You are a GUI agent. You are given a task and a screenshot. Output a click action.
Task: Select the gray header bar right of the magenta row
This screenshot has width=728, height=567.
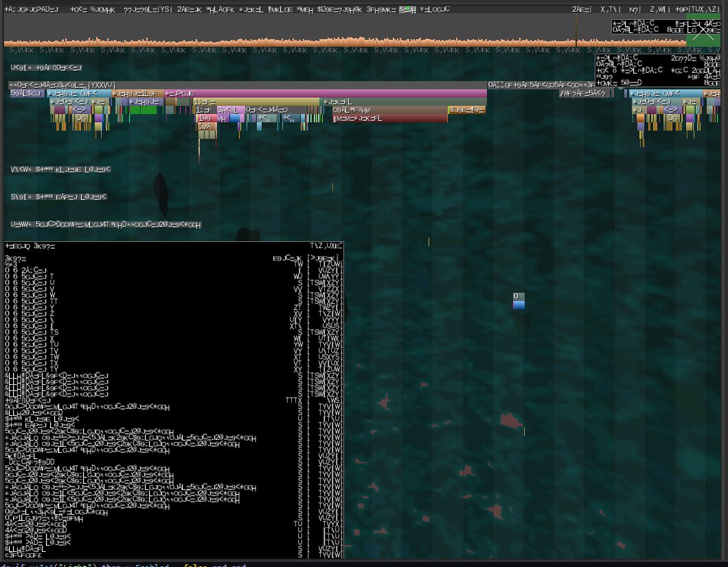tap(541, 85)
